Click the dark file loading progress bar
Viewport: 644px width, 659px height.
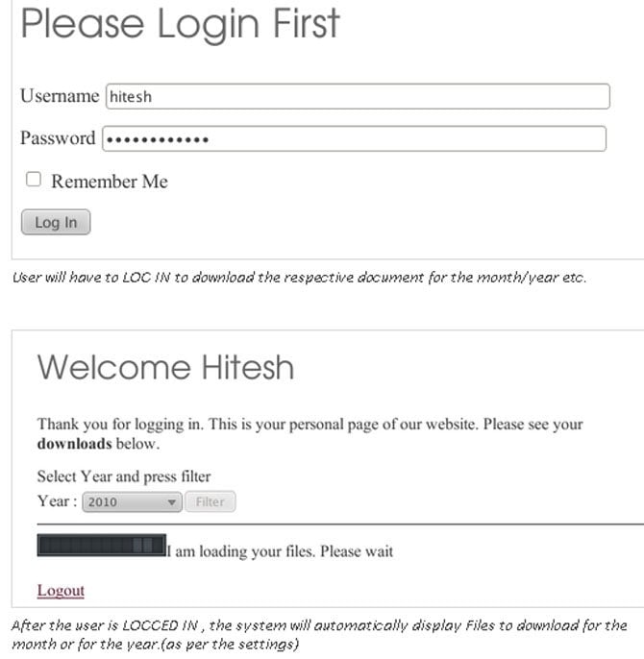point(101,546)
